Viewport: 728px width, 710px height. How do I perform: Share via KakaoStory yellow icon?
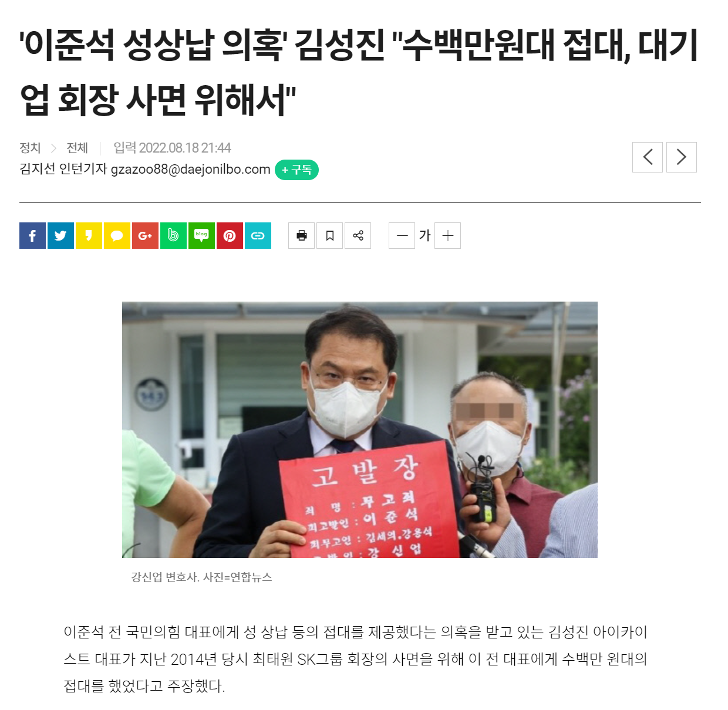pyautogui.click(x=89, y=236)
